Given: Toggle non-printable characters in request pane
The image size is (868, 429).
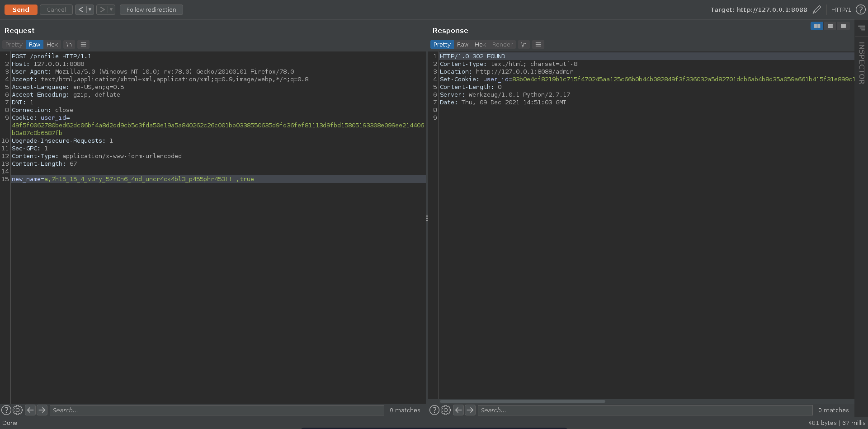Looking at the screenshot, I should (x=69, y=44).
